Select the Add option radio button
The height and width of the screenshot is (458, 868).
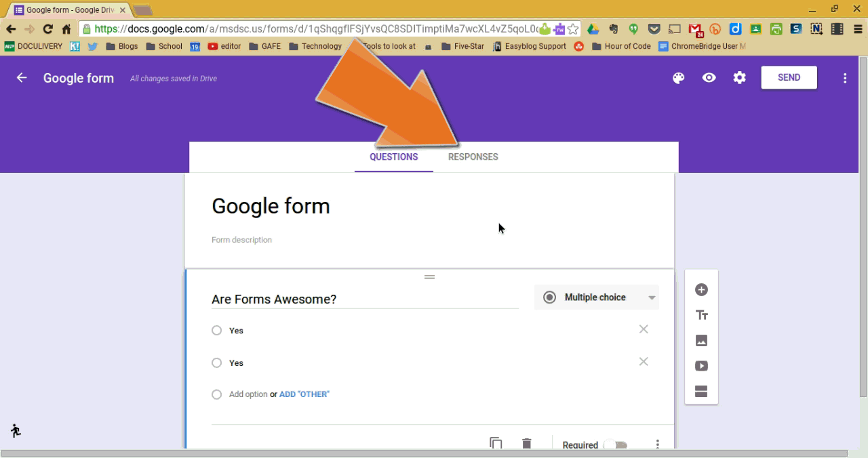216,394
